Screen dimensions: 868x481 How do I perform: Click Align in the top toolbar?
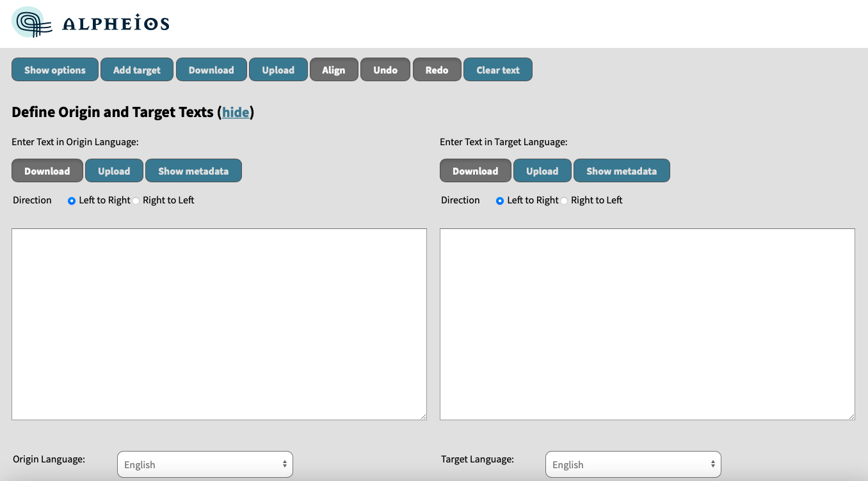click(x=334, y=70)
